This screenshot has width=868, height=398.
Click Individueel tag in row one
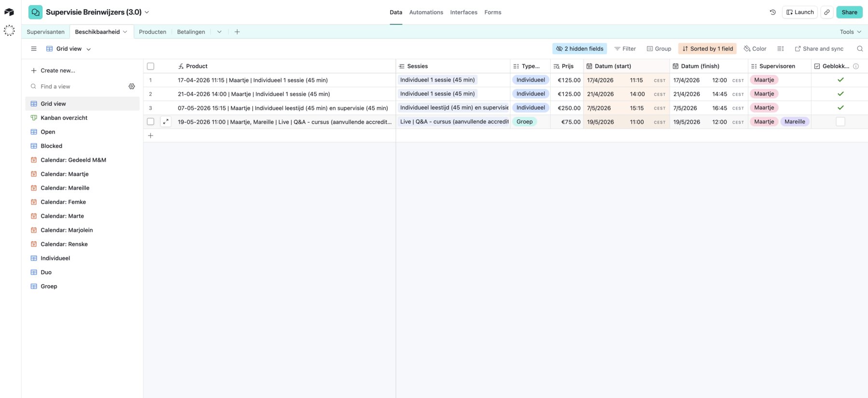(x=530, y=80)
